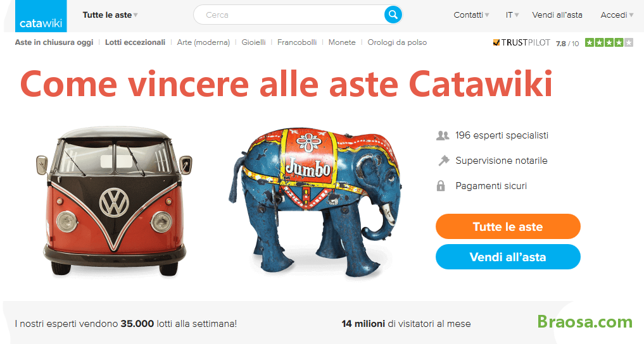
Task: Click the notary gavel icon
Action: coord(443,161)
